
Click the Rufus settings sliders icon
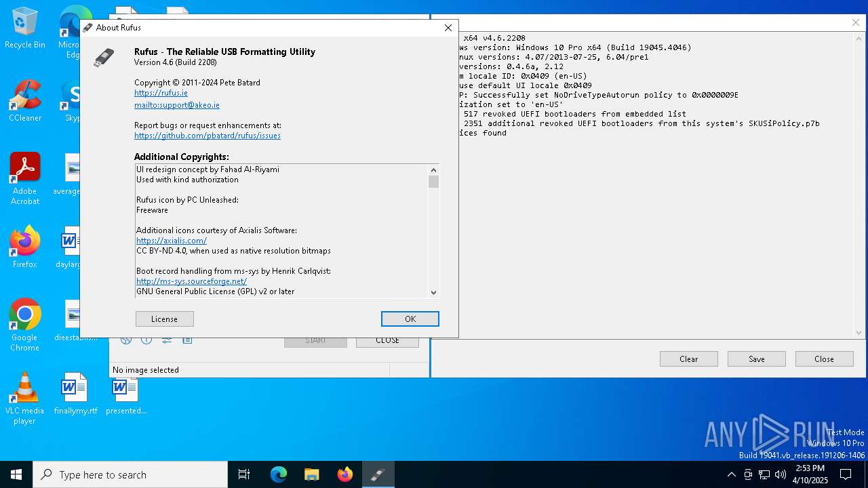coord(166,340)
